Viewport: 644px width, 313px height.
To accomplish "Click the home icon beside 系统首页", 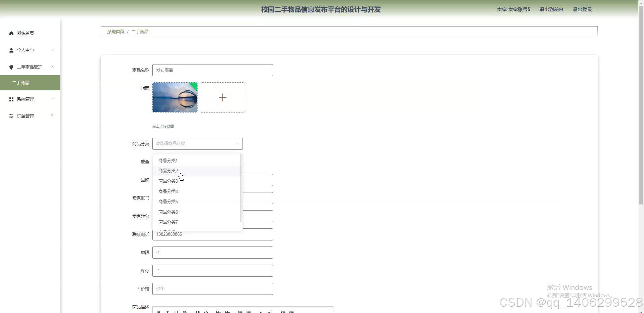I will point(11,33).
